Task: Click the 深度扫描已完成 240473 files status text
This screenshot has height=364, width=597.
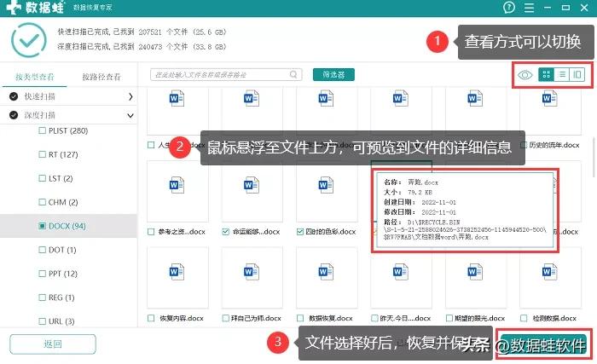Action: click(142, 47)
